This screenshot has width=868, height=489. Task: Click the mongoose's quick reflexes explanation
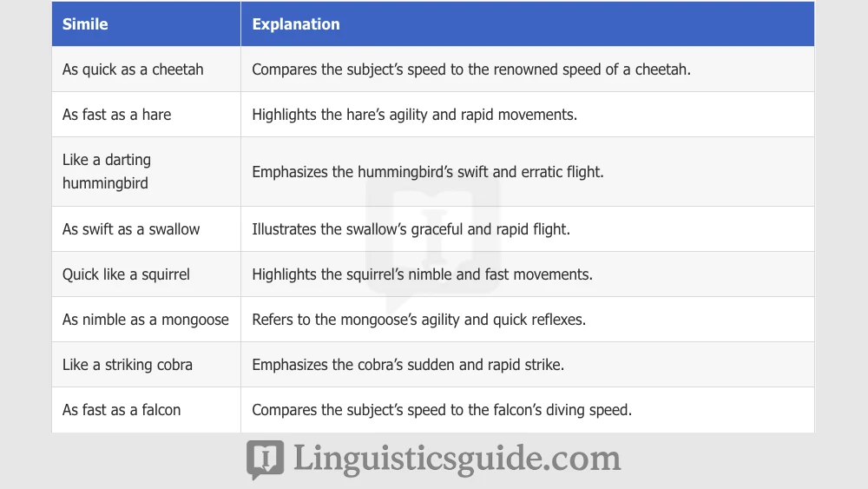click(418, 320)
